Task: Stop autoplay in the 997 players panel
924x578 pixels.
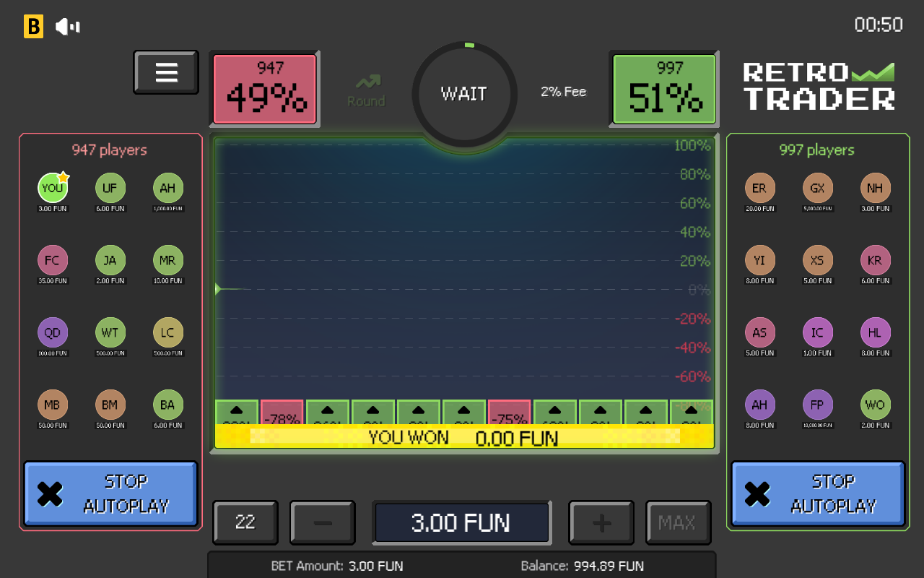Action: coord(818,493)
